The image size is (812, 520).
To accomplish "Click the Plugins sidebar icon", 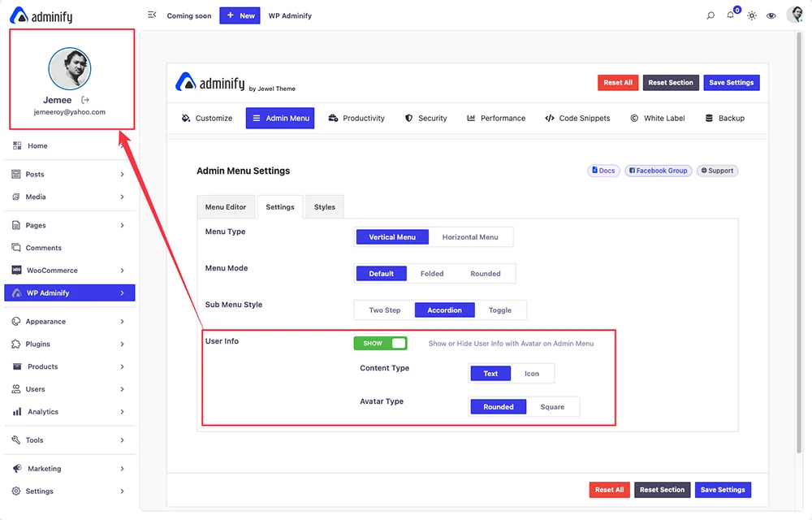I will coord(16,344).
